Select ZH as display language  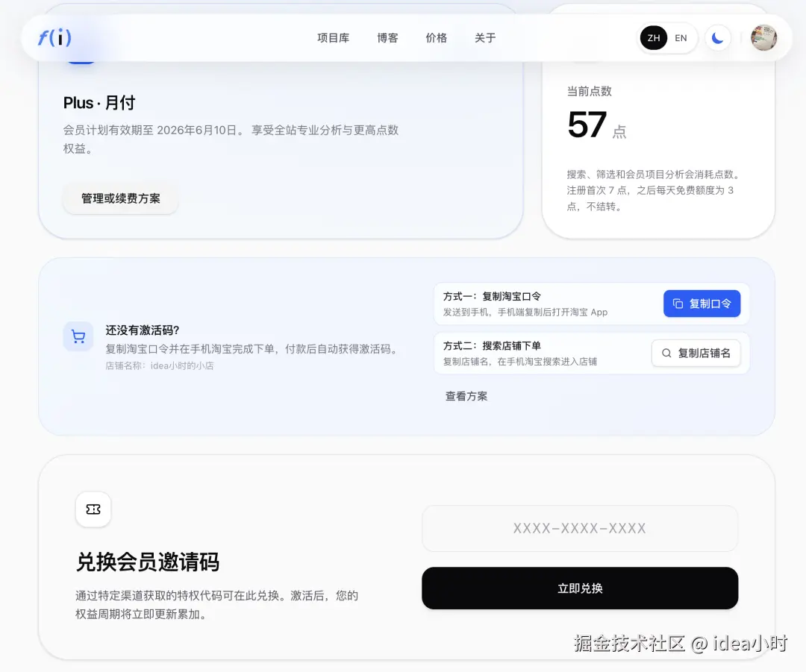pyautogui.click(x=653, y=37)
